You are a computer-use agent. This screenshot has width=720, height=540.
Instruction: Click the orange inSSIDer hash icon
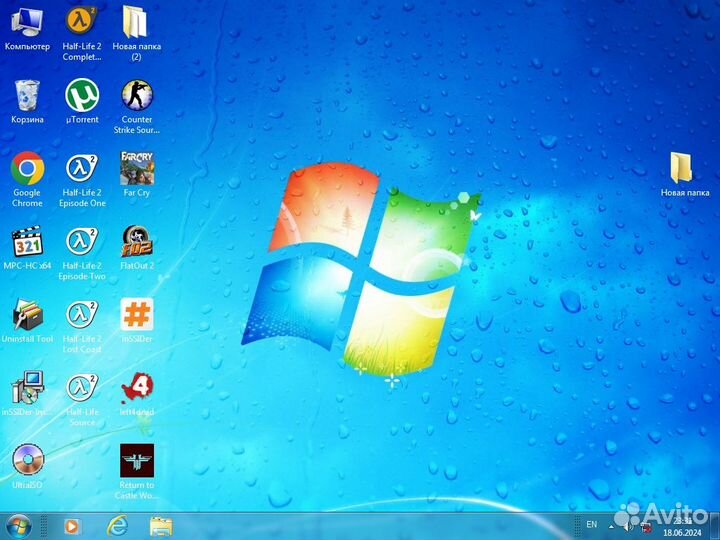(137, 314)
